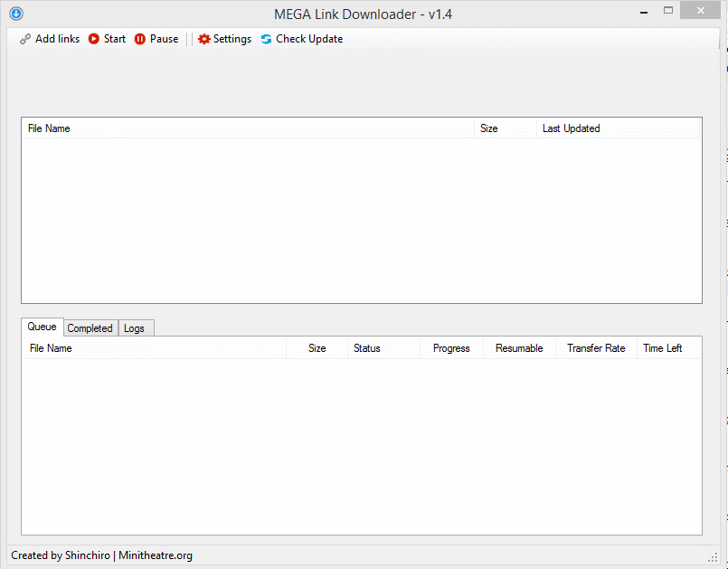This screenshot has width=728, height=569.
Task: Click the Status column header
Action: (384, 348)
